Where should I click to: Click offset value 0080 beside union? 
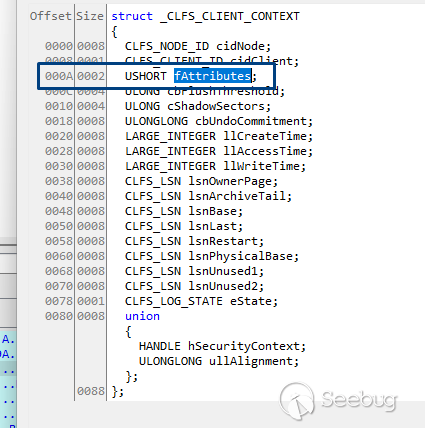point(59,316)
